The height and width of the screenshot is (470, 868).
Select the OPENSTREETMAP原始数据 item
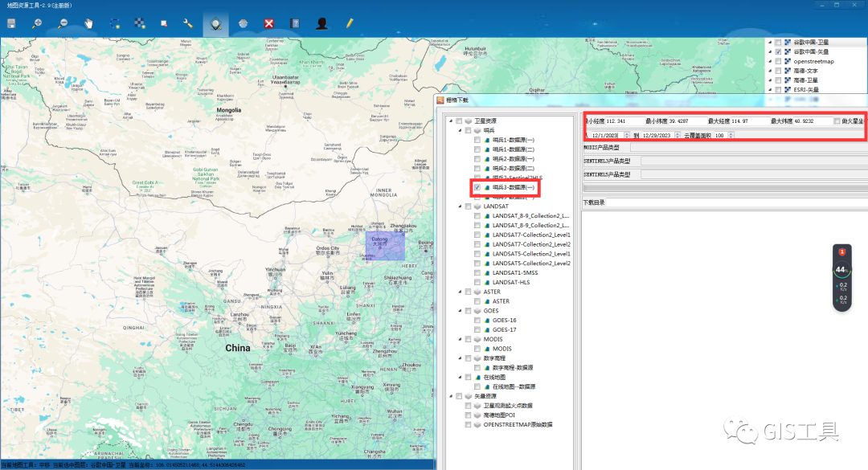518,424
